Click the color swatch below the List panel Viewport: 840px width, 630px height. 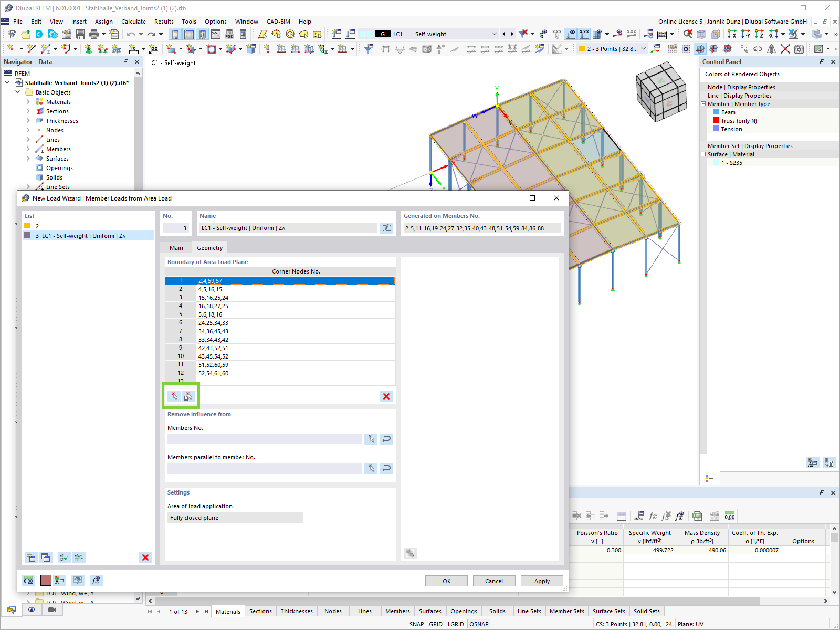(x=46, y=580)
